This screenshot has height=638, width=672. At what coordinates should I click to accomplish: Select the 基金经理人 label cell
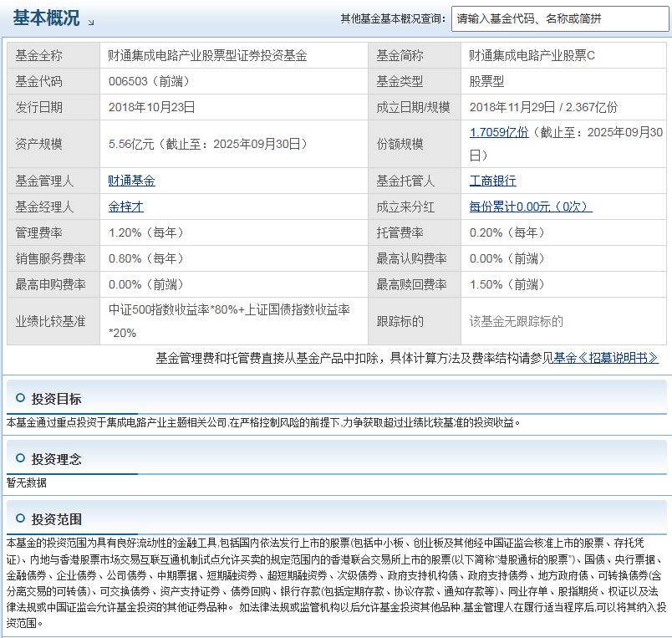pos(53,207)
